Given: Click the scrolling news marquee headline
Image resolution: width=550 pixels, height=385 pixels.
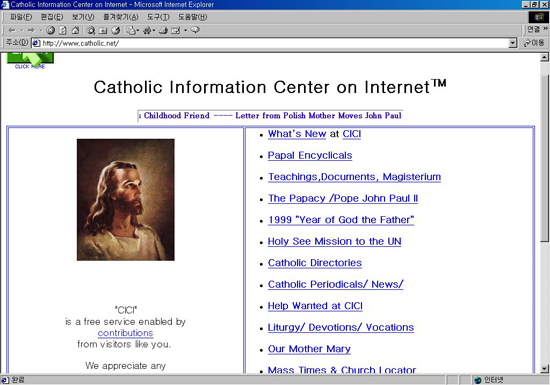Looking at the screenshot, I should (x=270, y=116).
